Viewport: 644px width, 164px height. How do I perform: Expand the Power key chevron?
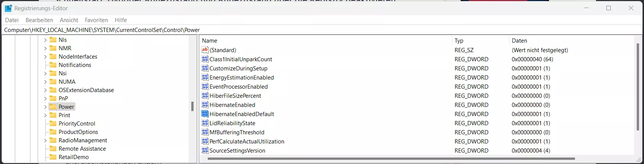(x=45, y=107)
